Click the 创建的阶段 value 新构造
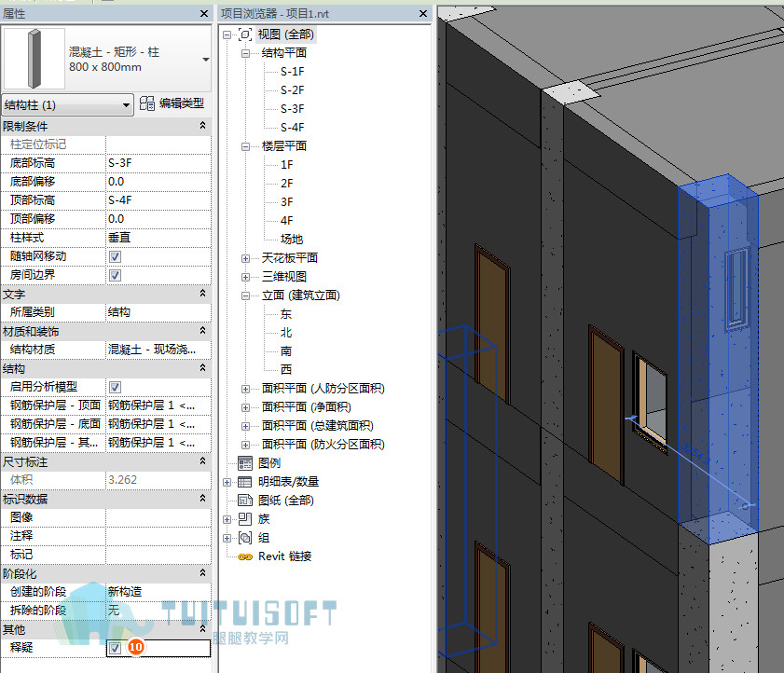 click(x=158, y=592)
